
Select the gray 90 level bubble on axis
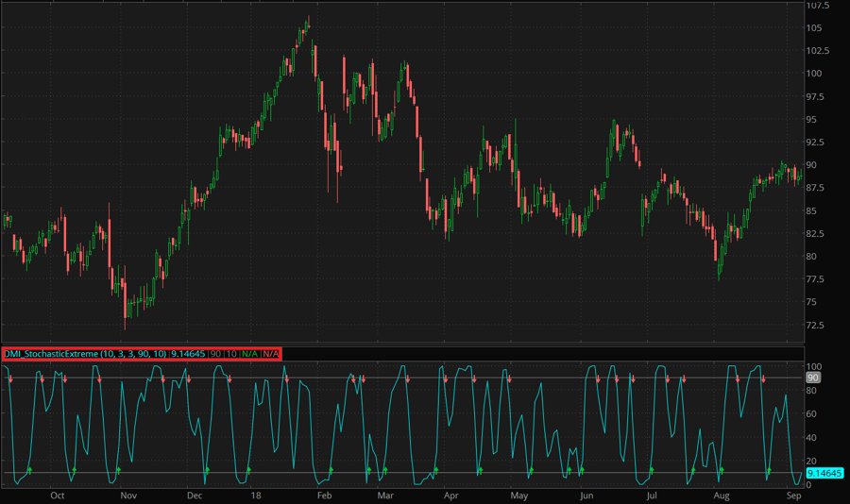[x=811, y=378]
